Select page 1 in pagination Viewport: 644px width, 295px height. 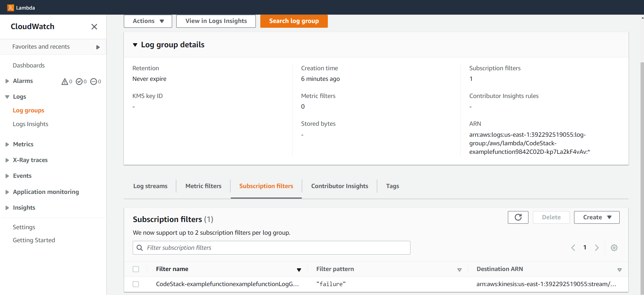pyautogui.click(x=585, y=247)
